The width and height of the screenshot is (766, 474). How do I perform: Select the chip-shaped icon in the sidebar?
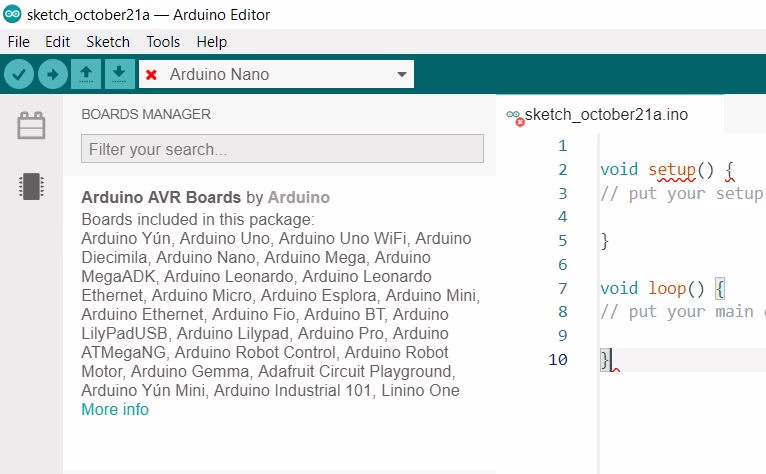pos(31,186)
